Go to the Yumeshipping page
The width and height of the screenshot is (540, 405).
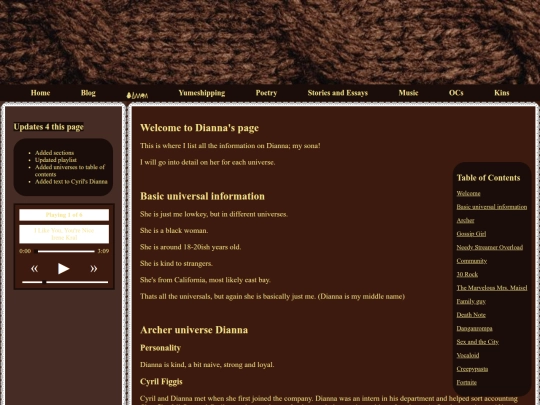point(202,93)
